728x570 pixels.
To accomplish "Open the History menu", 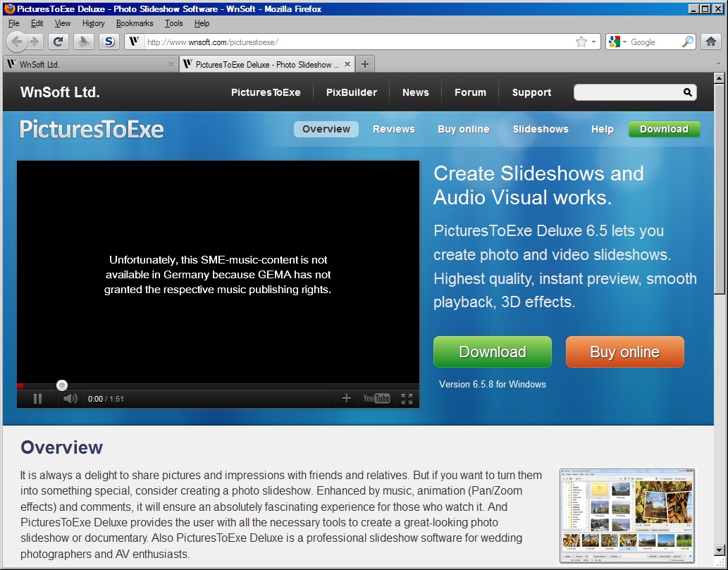I will point(93,23).
